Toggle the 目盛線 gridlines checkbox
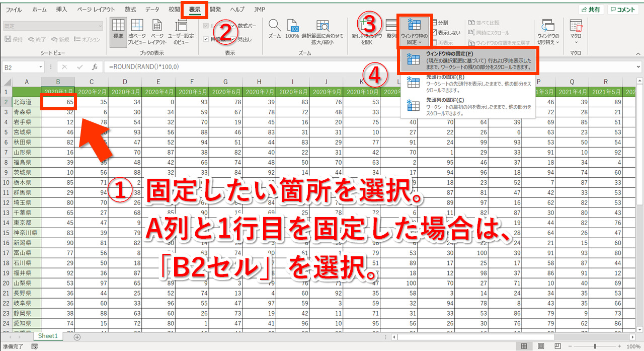 [206, 39]
